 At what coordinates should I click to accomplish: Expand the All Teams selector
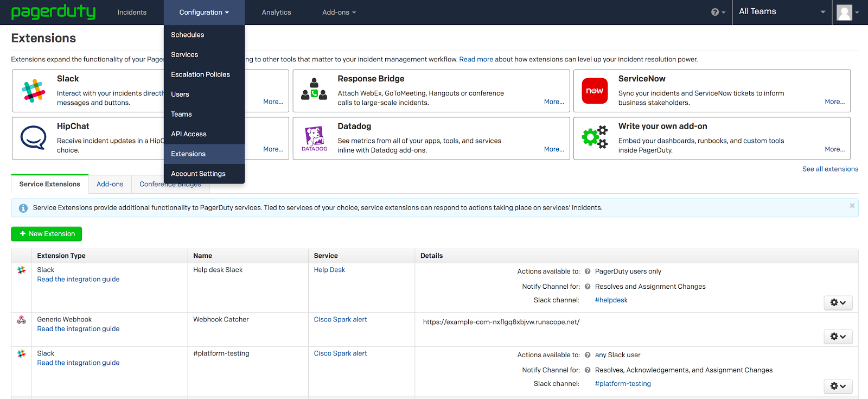(x=782, y=12)
